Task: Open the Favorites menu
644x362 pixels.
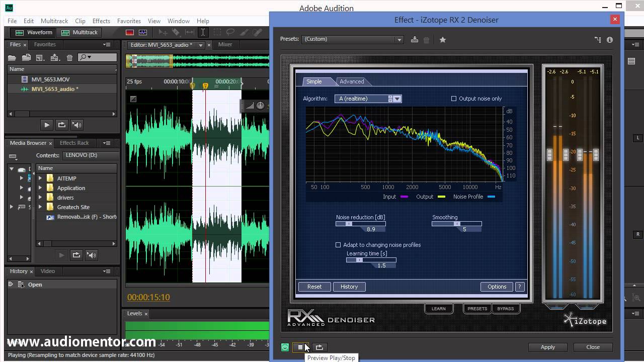Action: click(x=129, y=21)
